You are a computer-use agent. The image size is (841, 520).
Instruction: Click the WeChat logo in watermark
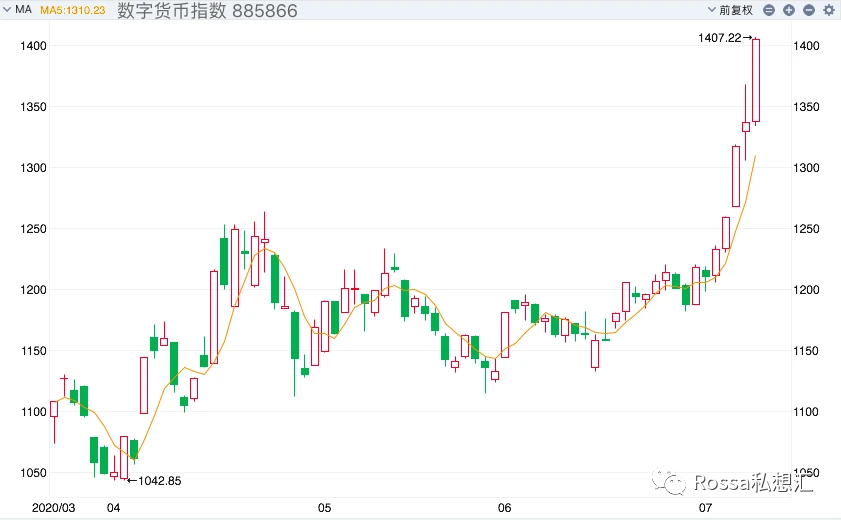point(668,482)
